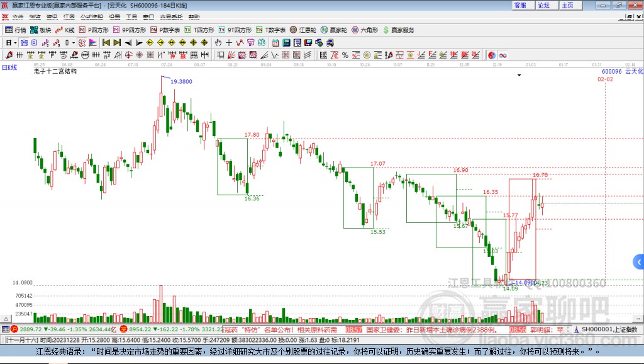
Task: Expand the volume panel up-arrow
Action: (x=6, y=319)
